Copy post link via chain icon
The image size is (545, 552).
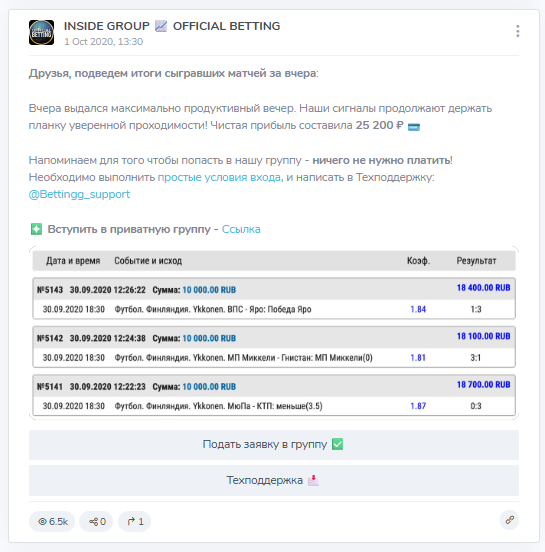(x=509, y=520)
